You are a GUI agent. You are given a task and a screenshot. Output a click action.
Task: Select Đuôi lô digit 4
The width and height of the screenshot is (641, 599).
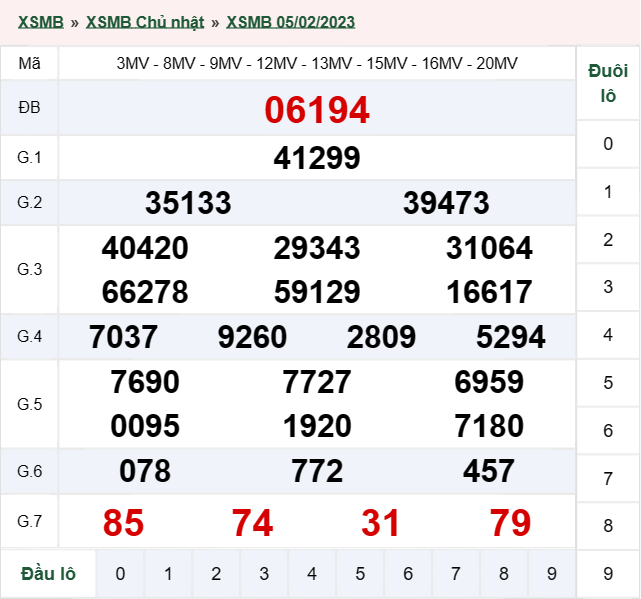coord(608,335)
